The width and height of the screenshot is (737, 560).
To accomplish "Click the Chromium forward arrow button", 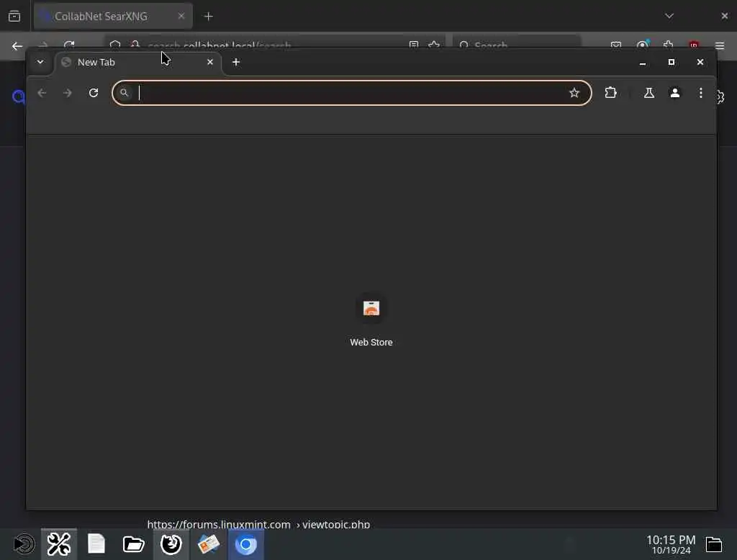I will pyautogui.click(x=67, y=93).
